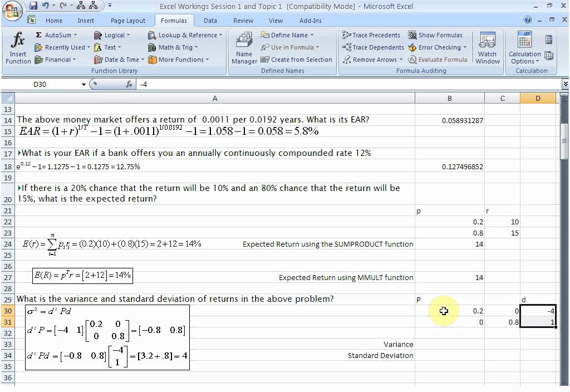Open the Data tab
This screenshot has width=570, height=392.
(210, 21)
